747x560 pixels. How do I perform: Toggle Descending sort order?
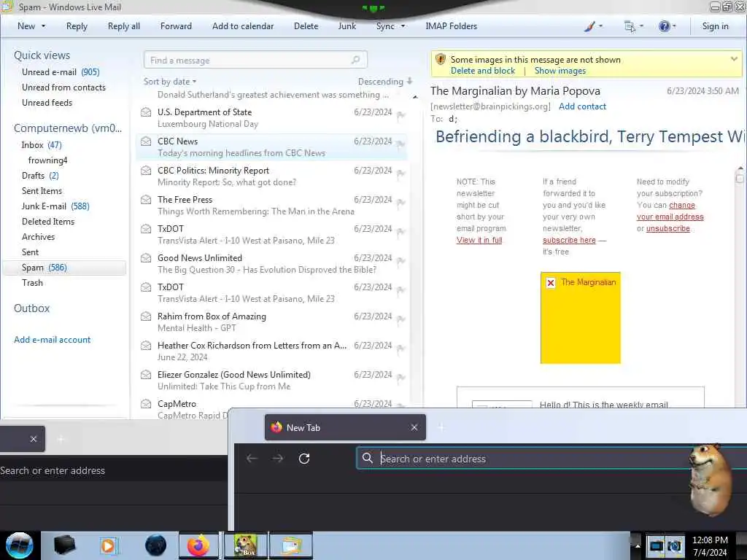[x=385, y=82]
